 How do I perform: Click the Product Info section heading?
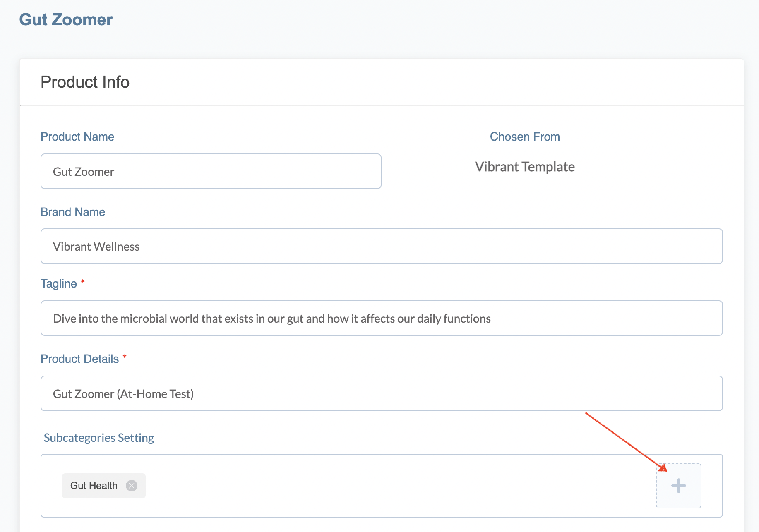coord(85,82)
